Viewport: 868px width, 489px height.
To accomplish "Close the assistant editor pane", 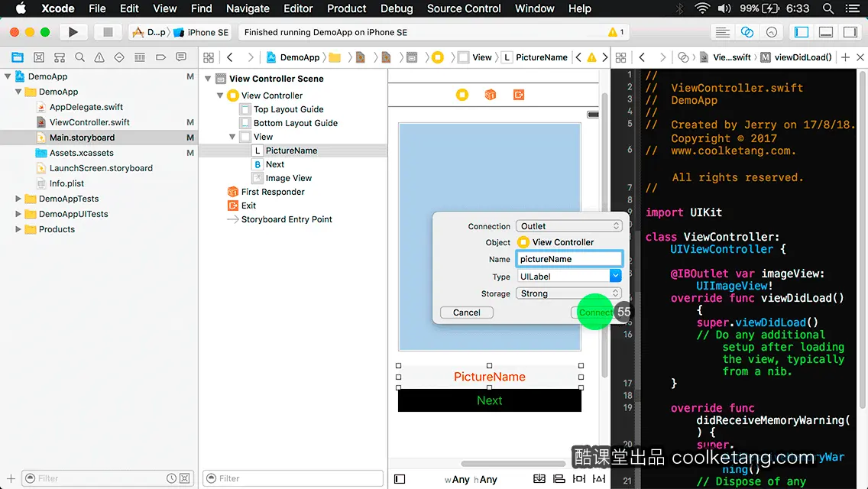I will click(860, 57).
